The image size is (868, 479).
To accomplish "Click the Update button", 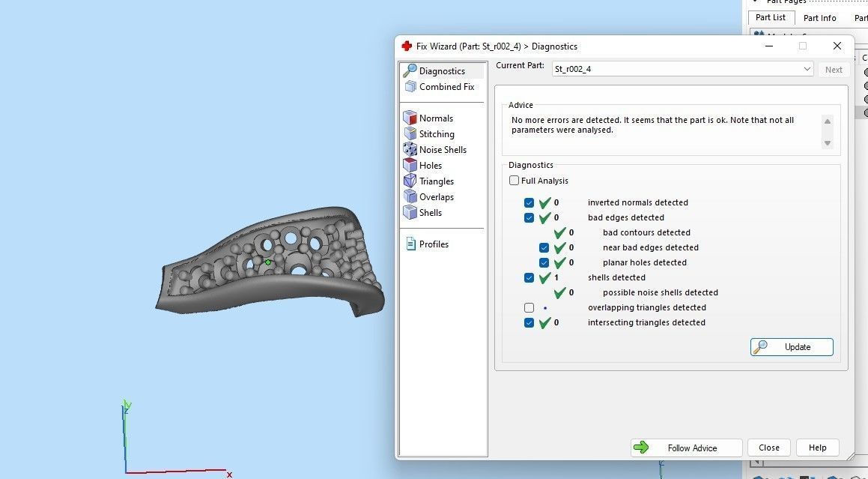I will coord(792,347).
